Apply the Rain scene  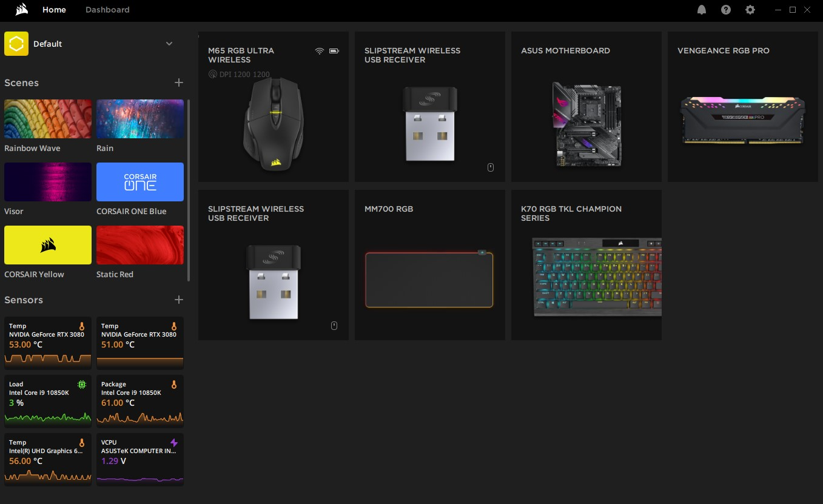140,119
